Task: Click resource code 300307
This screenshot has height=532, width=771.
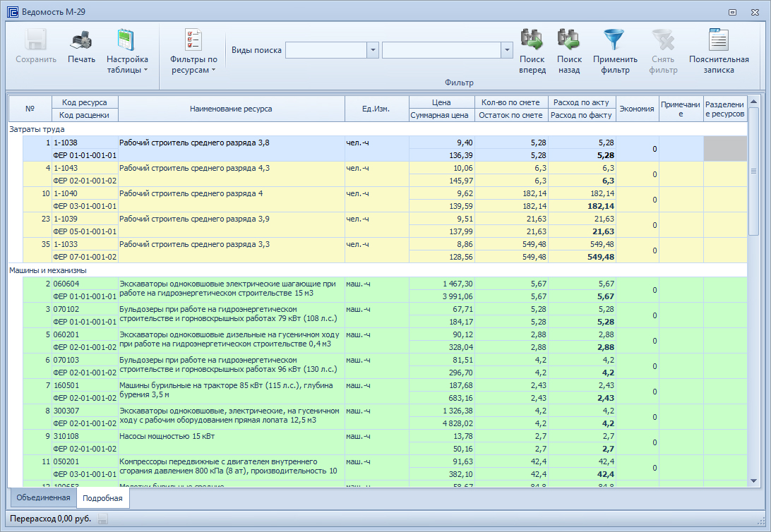Action: click(66, 411)
